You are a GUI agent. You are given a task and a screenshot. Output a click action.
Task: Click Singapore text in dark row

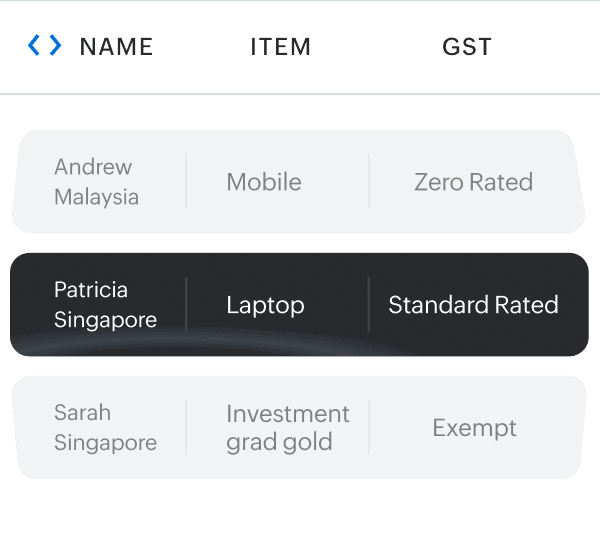coord(105,320)
